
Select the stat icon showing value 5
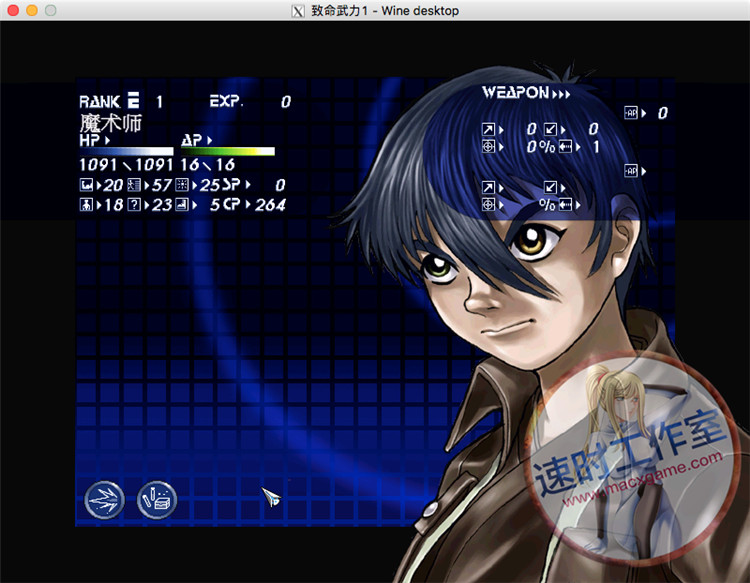coord(182,205)
